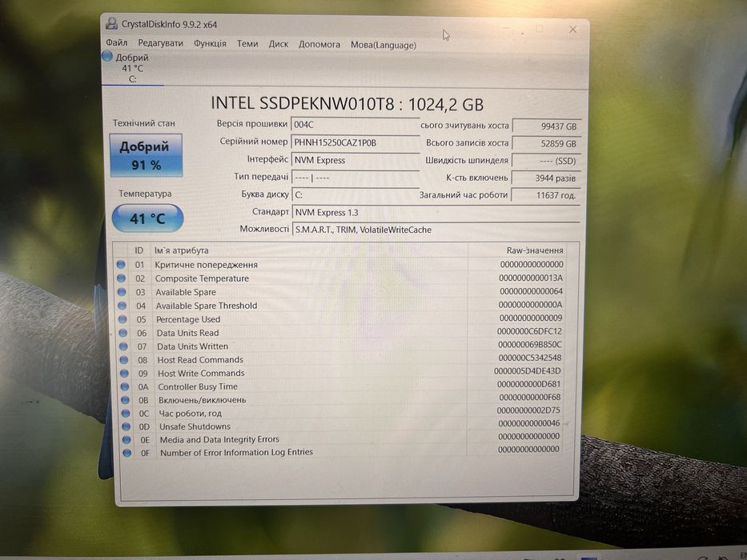This screenshot has height=560, width=747.
Task: Open the Функція menu
Action: 210,43
